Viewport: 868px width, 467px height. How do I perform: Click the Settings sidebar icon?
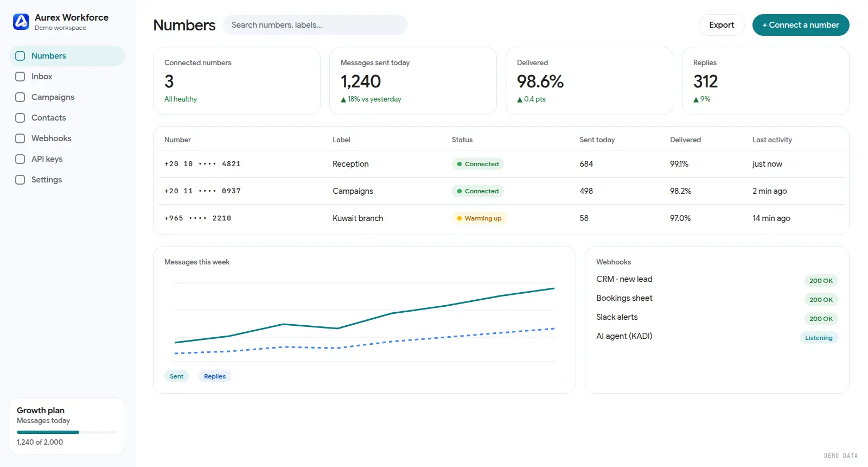pos(20,180)
